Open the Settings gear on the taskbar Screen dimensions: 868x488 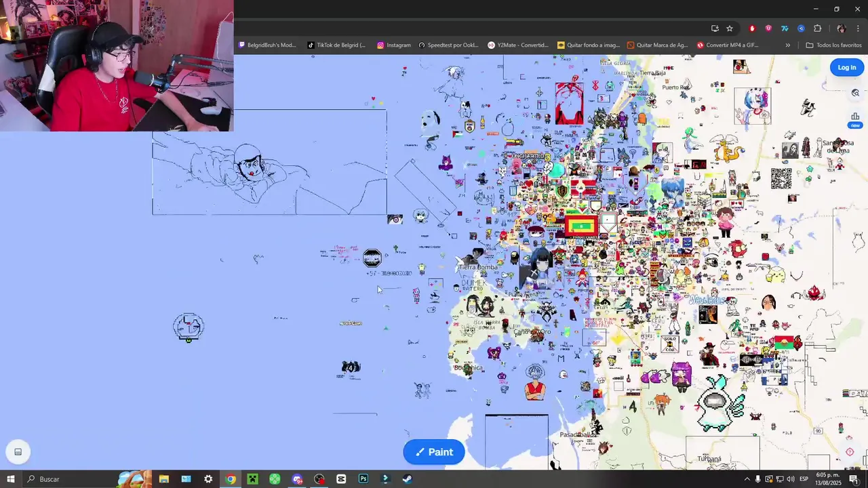coord(208,479)
